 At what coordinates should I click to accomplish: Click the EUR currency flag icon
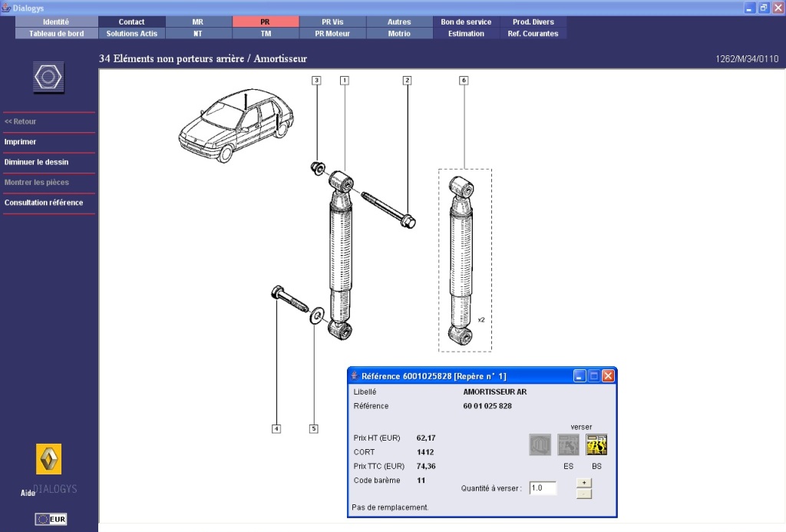point(51,519)
